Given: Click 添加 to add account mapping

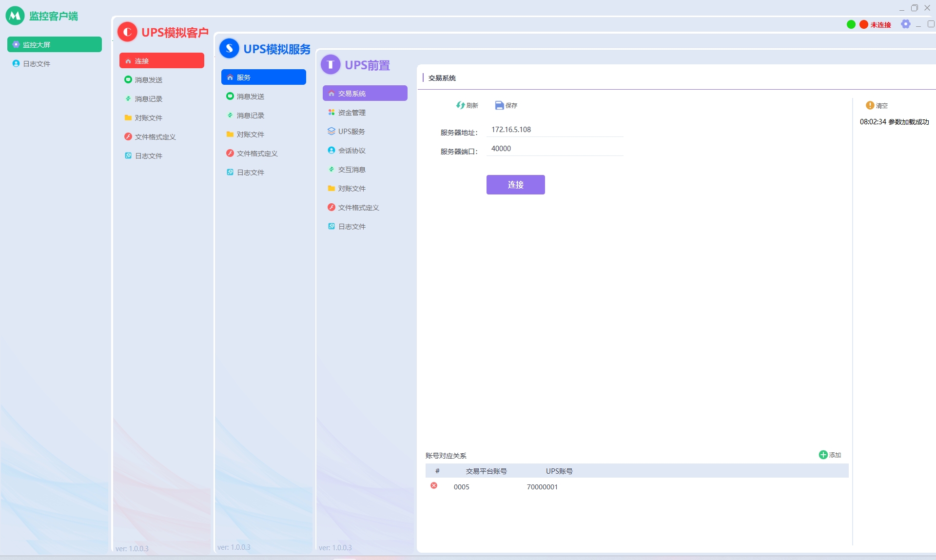Looking at the screenshot, I should (830, 455).
